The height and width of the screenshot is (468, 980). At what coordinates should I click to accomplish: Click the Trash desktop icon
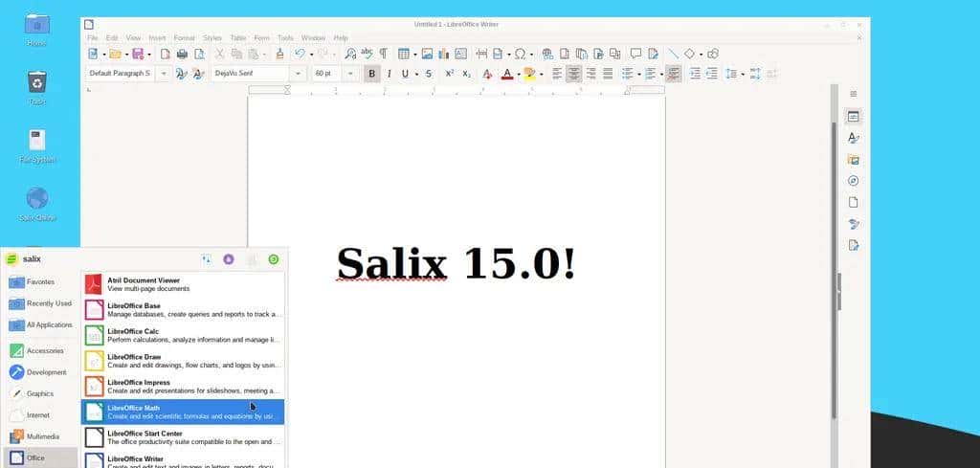(x=37, y=82)
